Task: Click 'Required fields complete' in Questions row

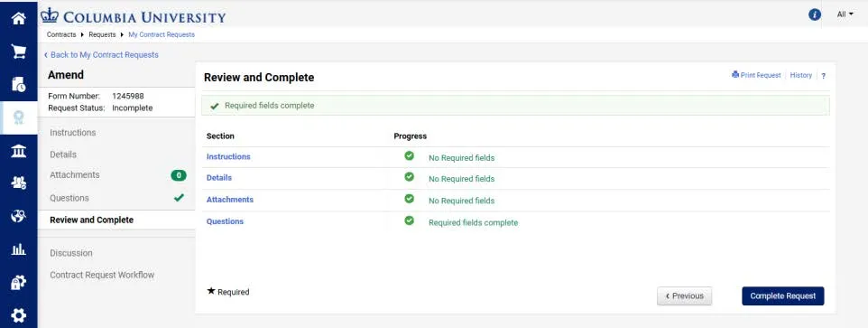Action: (x=474, y=222)
